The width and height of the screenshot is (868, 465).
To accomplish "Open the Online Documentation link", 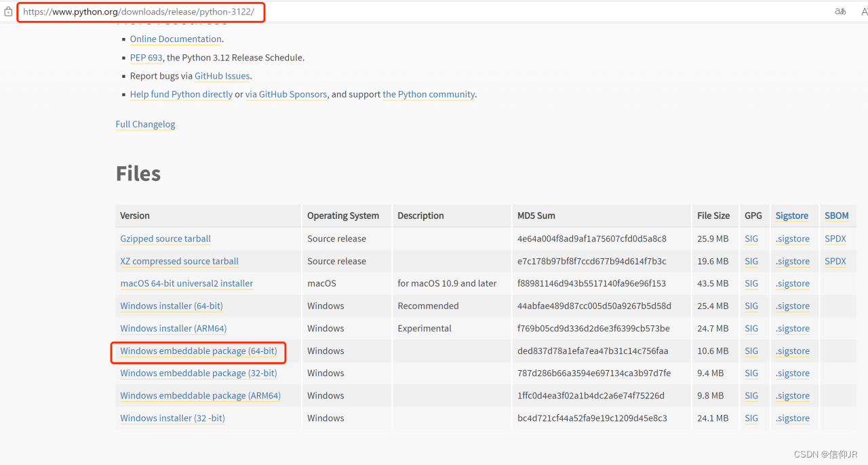I will (x=176, y=39).
